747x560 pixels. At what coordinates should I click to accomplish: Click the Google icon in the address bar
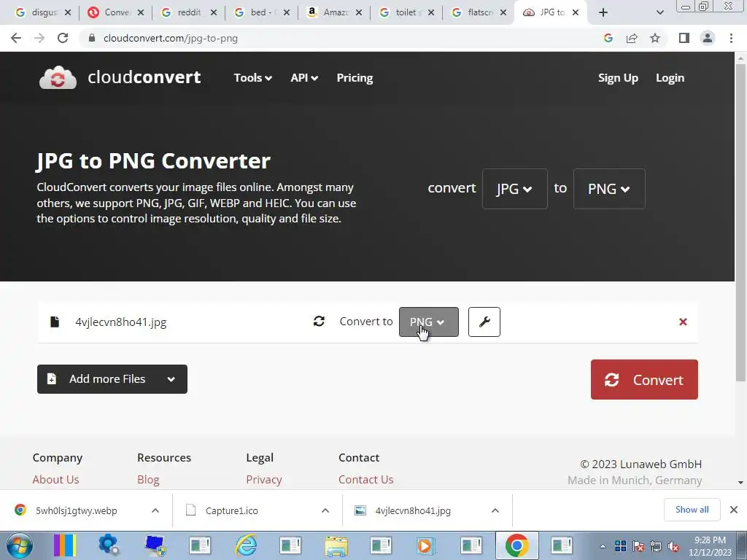608,38
